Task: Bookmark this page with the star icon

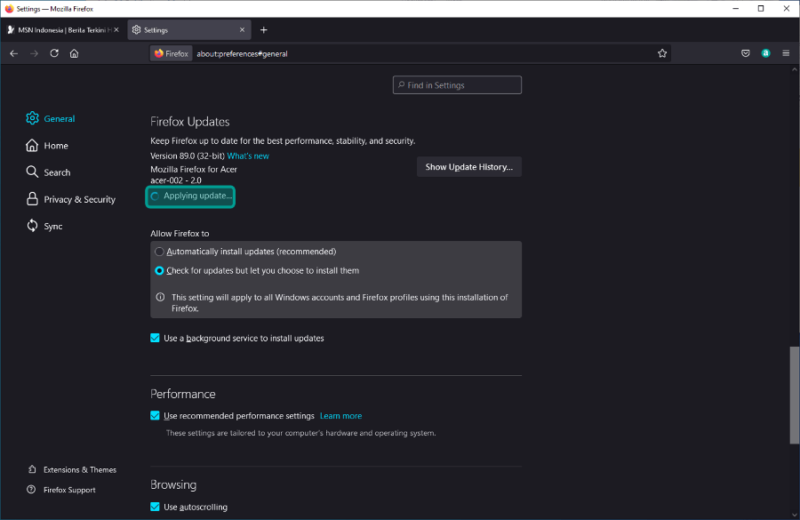Action: point(662,54)
